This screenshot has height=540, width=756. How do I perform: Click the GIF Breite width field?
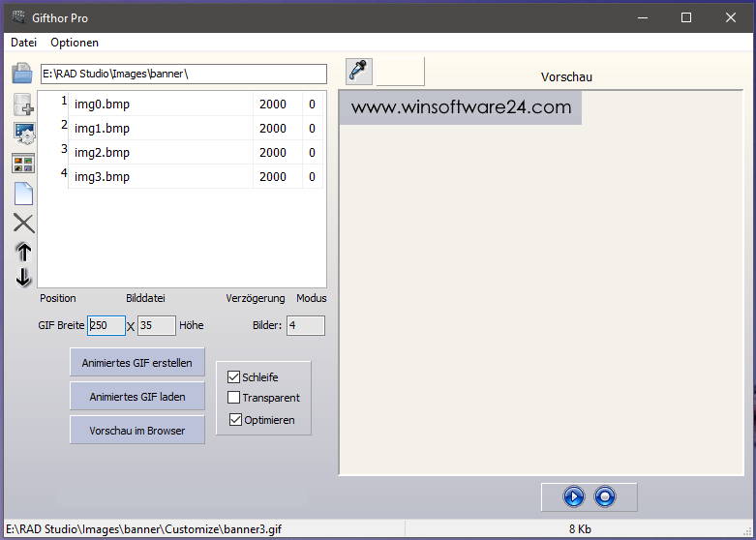click(x=106, y=325)
